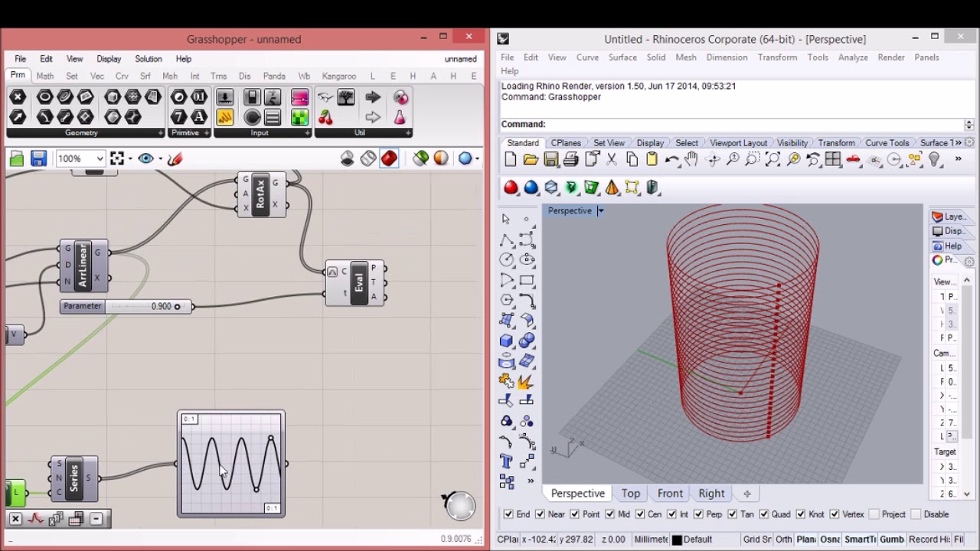Click the red sphere icon in Rhino toolbar
980x551 pixels.
pos(511,187)
